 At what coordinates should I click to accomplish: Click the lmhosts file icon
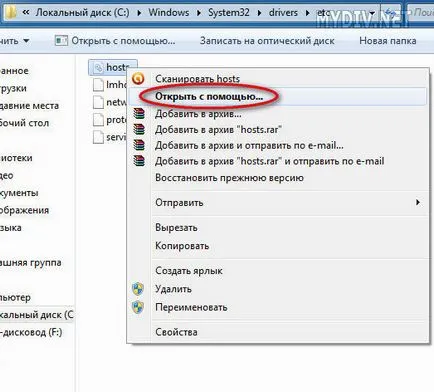(x=98, y=85)
